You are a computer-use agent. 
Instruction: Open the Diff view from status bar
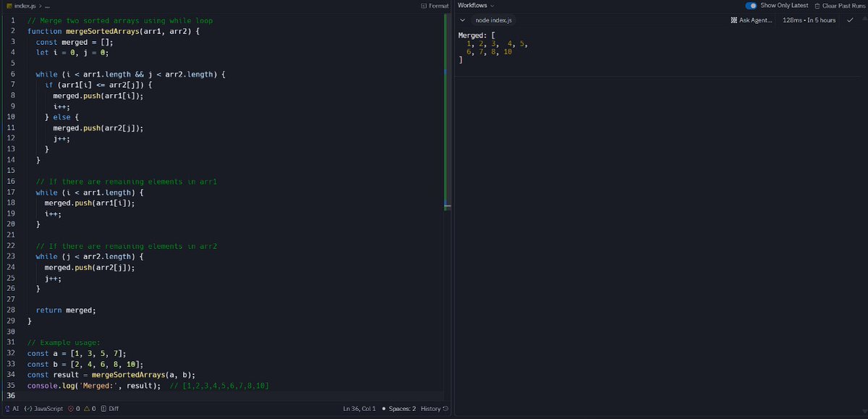[x=110, y=409]
